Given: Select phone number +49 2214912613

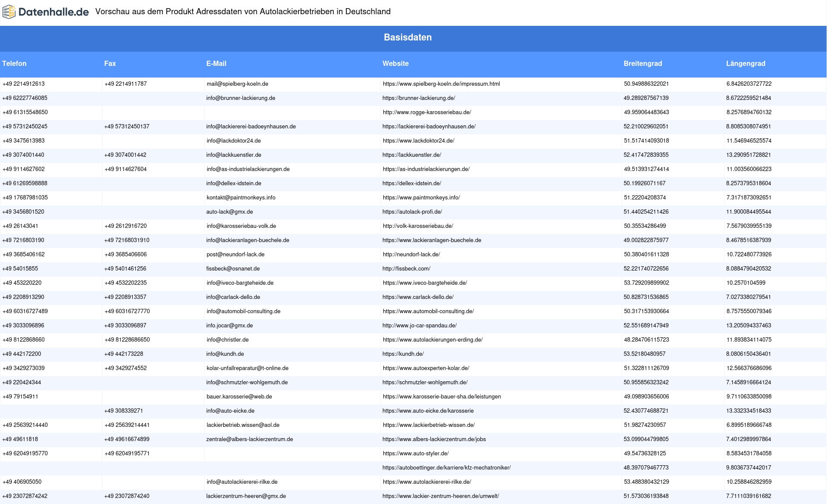Looking at the screenshot, I should coord(23,84).
